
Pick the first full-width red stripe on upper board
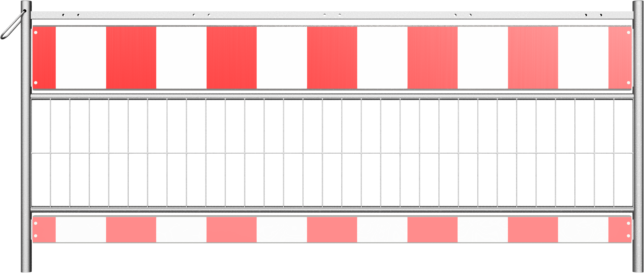point(131,58)
